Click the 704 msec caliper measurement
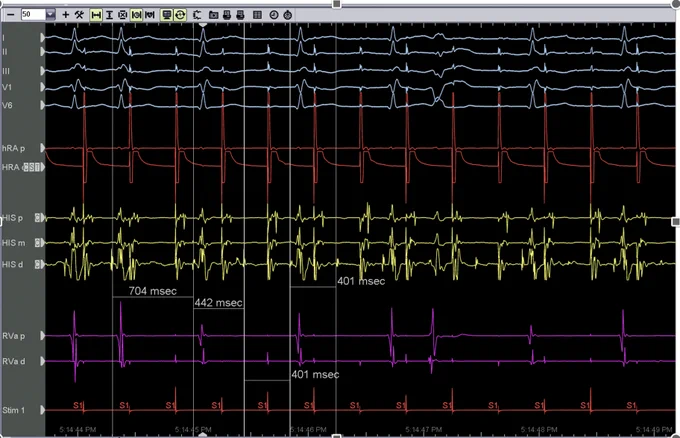The image size is (680, 438). [x=153, y=291]
